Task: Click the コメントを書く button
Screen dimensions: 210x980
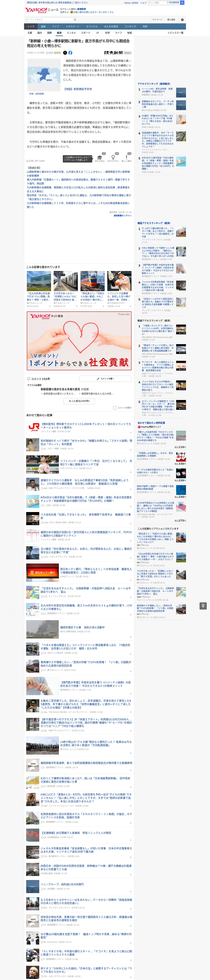Action: [105, 379]
